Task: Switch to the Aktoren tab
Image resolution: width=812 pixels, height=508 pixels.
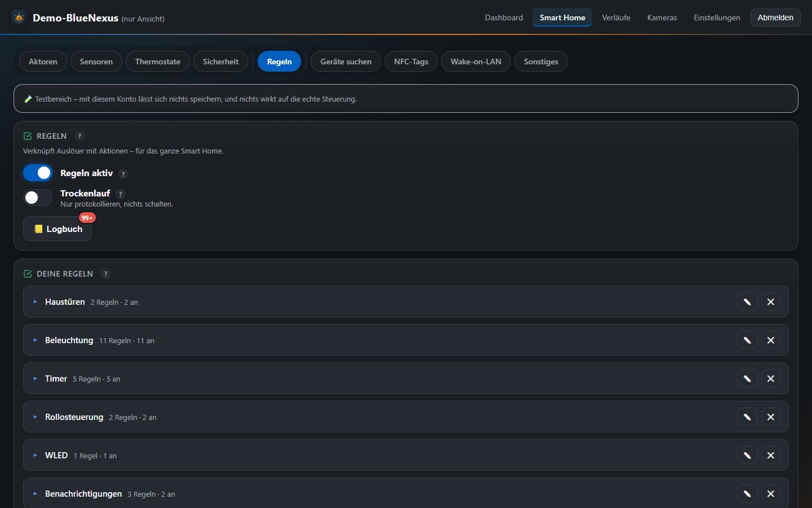Action: pyautogui.click(x=43, y=62)
